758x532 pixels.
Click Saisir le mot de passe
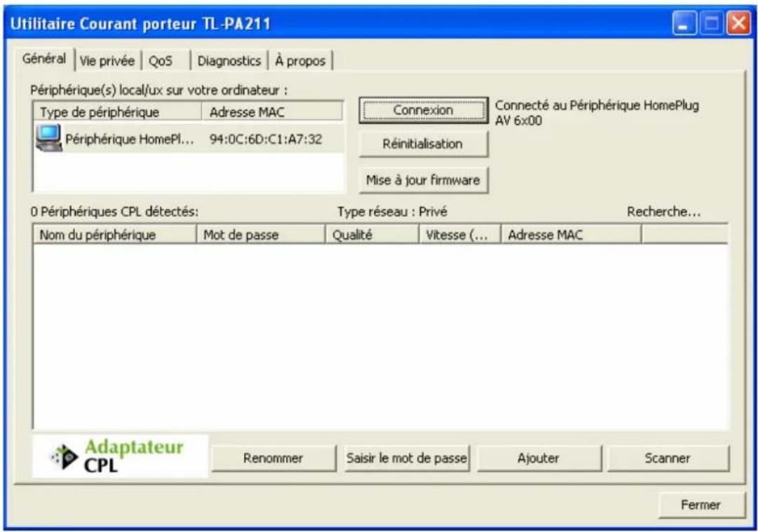[407, 458]
